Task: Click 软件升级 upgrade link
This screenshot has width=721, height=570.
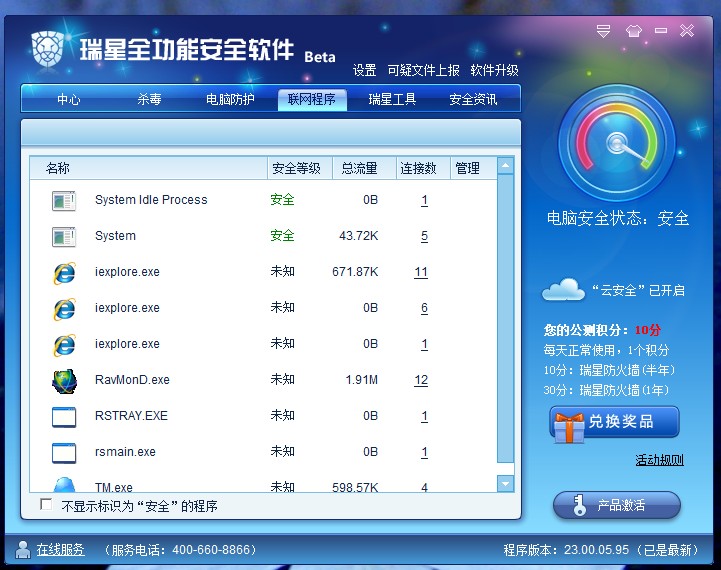Action: (494, 70)
